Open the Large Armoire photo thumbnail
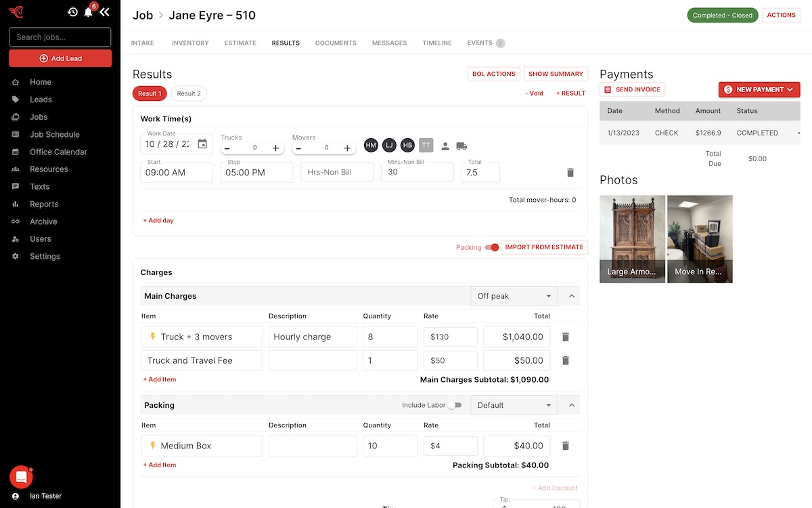 coord(632,238)
